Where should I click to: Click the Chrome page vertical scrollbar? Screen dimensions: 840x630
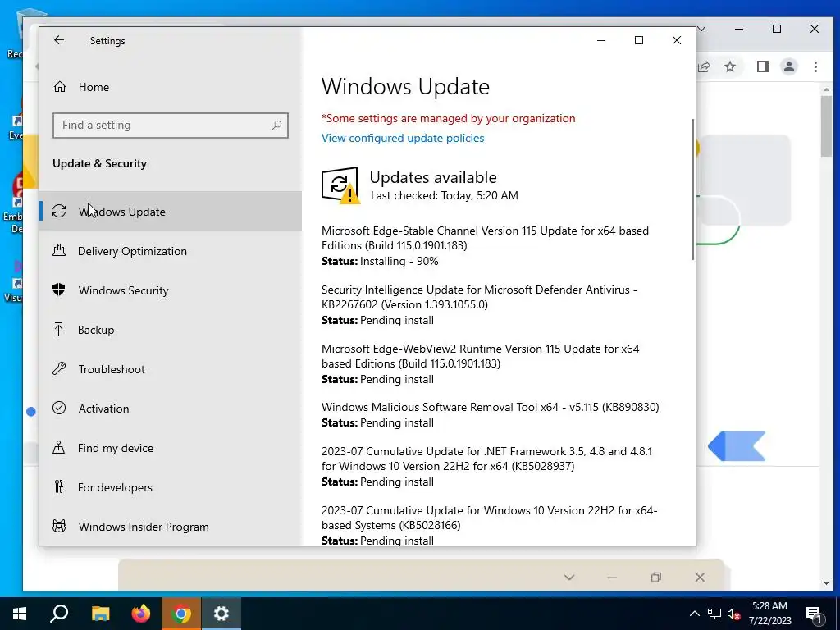(x=825, y=126)
